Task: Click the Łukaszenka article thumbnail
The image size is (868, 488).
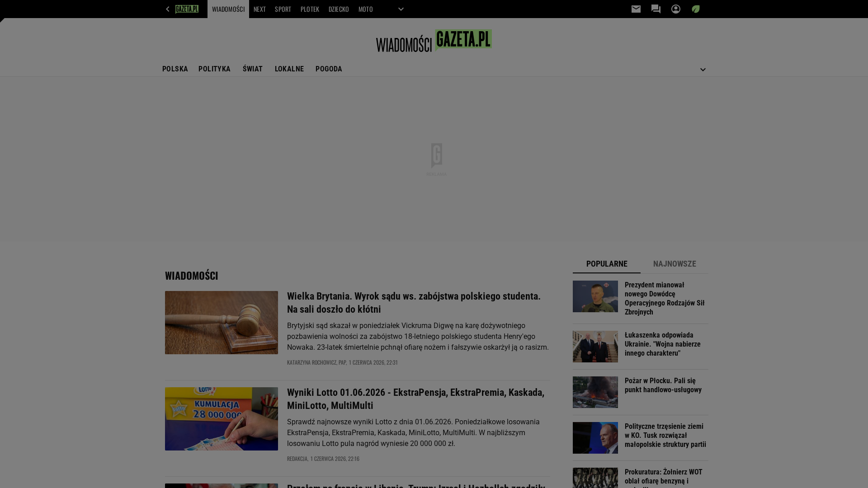Action: pos(595,347)
